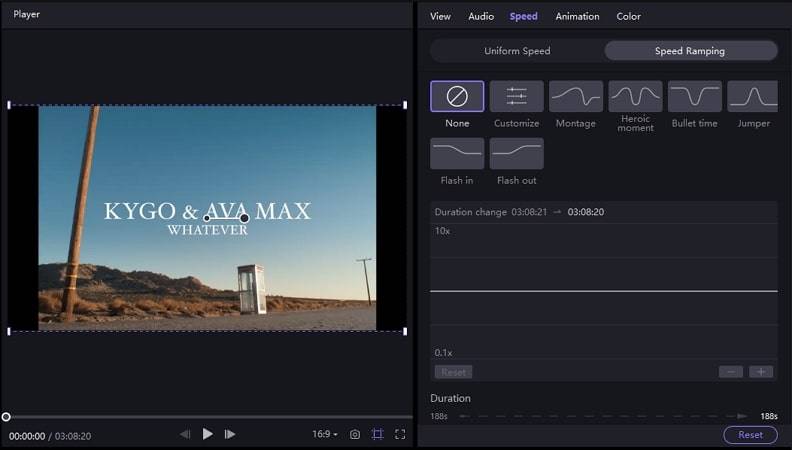Open the Audio tab

tap(481, 16)
